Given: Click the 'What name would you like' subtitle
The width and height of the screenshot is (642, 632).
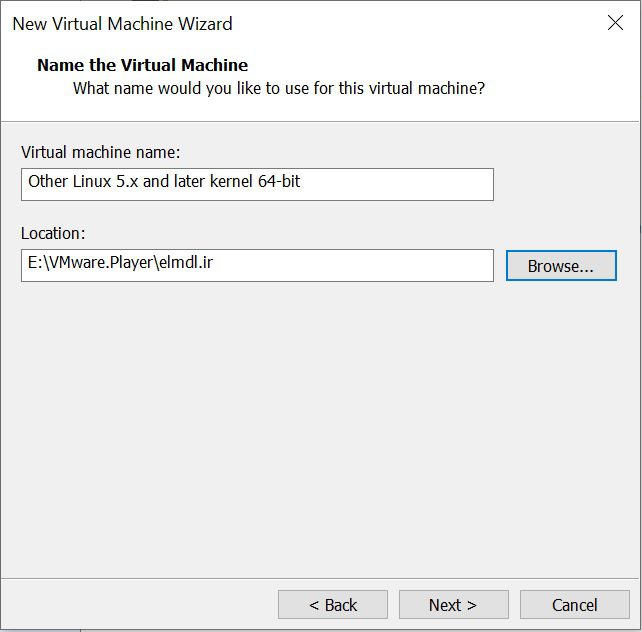Looking at the screenshot, I should pos(278,88).
